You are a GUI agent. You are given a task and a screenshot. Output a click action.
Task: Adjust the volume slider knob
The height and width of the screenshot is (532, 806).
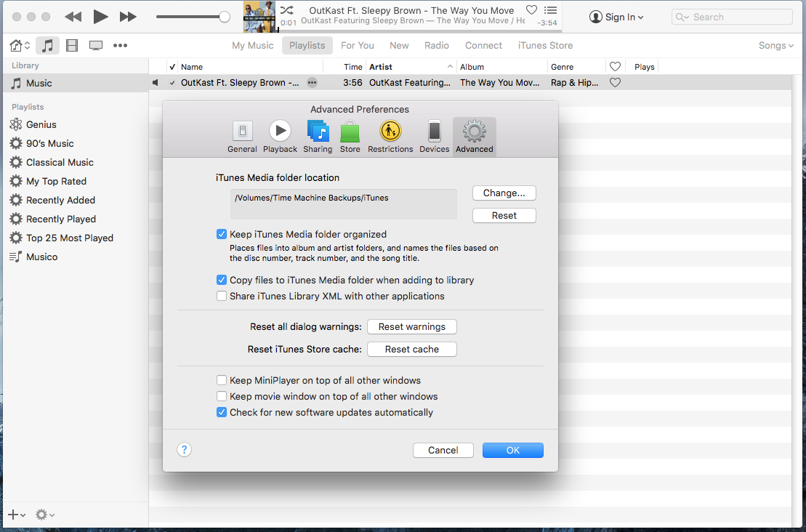(x=225, y=17)
